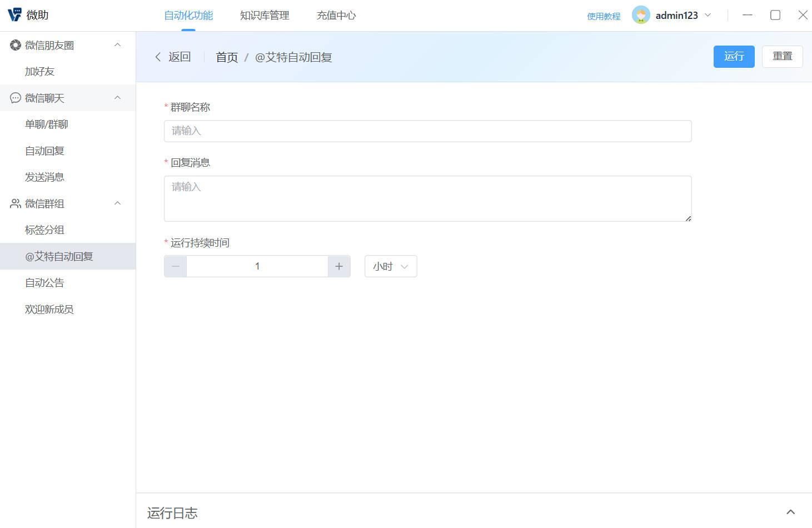Collapse the 微信朋友圈 section
This screenshot has width=812, height=528.
click(117, 44)
